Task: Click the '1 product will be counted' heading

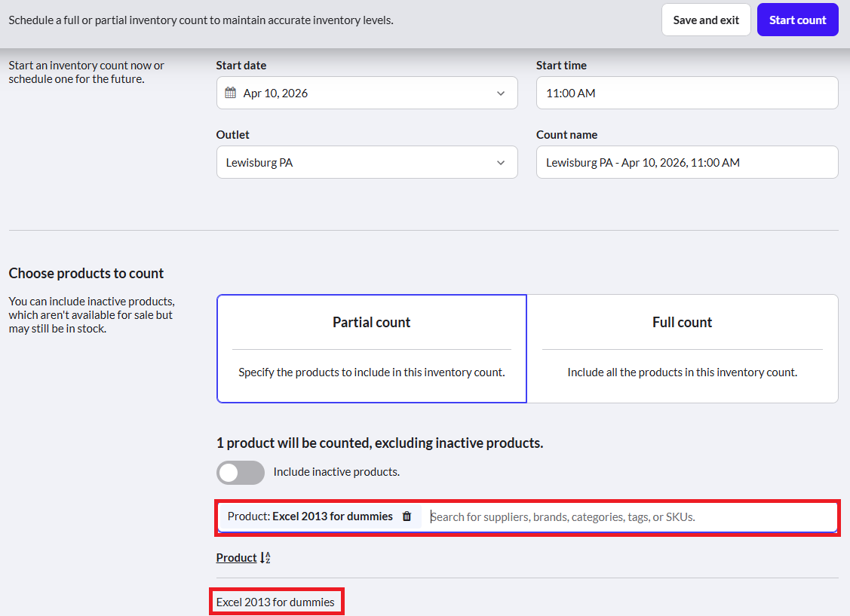Action: [379, 443]
